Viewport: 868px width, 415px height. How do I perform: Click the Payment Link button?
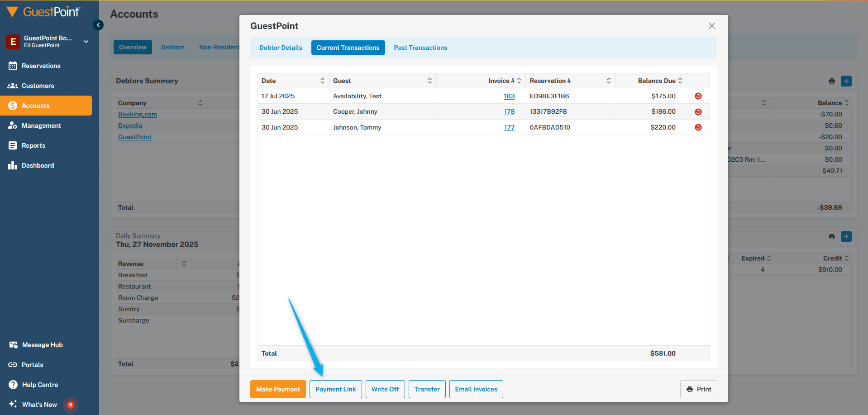click(335, 389)
